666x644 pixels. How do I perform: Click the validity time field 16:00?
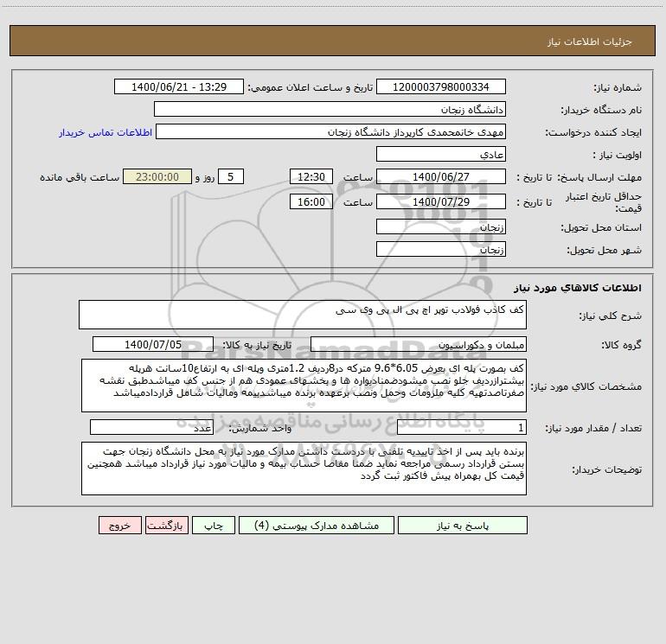coord(311,201)
